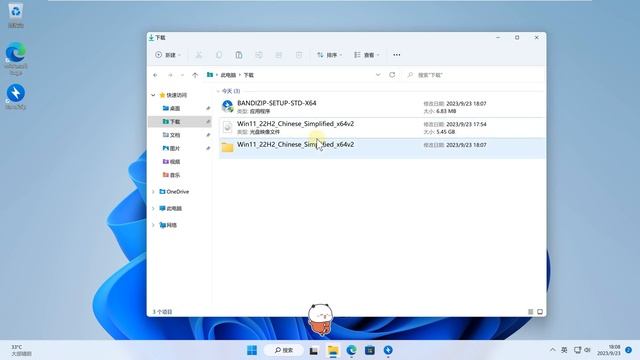
Task: Collapse the Quick access tree node
Action: 153,95
